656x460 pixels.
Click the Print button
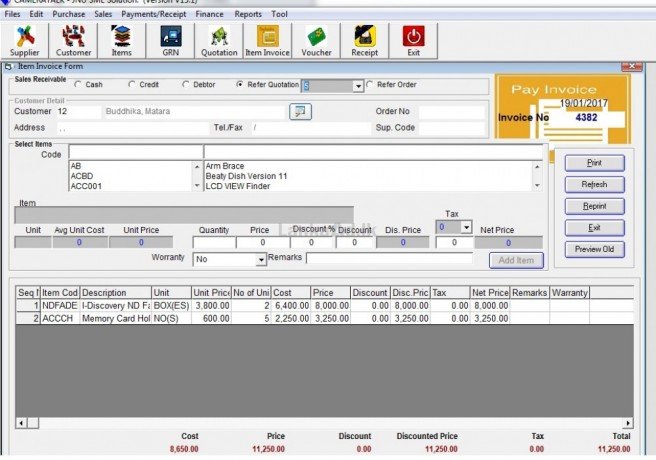[594, 162]
